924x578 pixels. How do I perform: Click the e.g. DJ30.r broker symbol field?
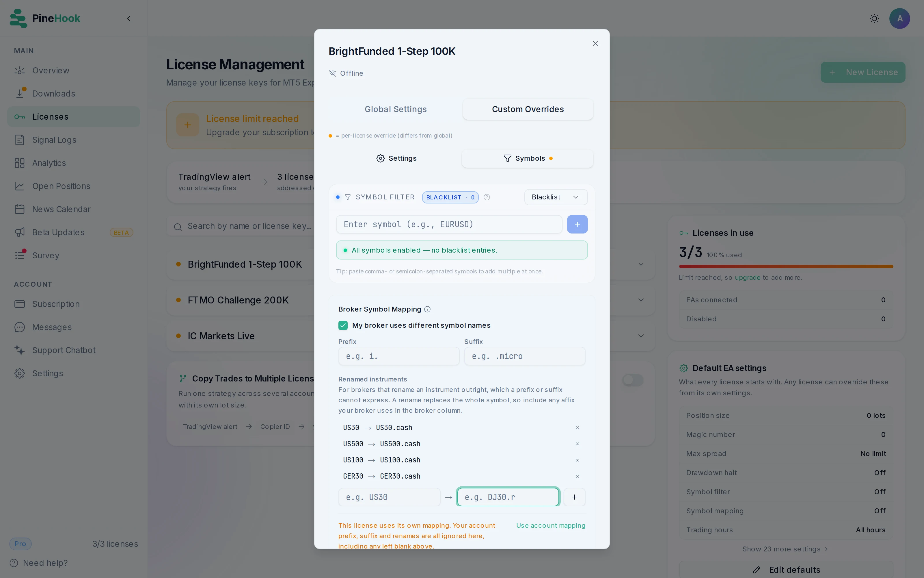tap(508, 497)
